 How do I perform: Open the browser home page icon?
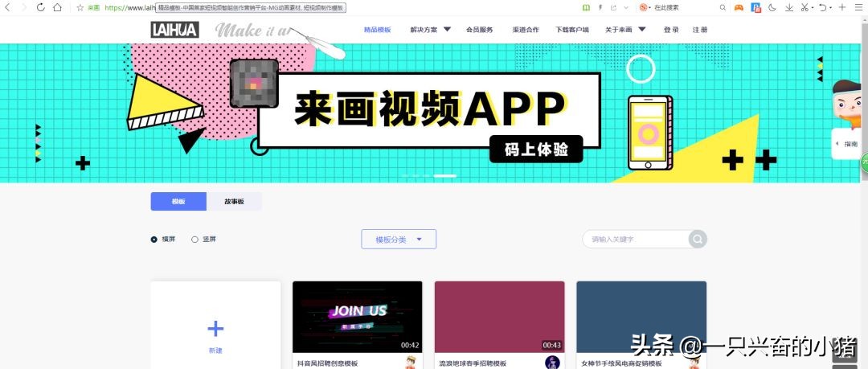click(58, 7)
